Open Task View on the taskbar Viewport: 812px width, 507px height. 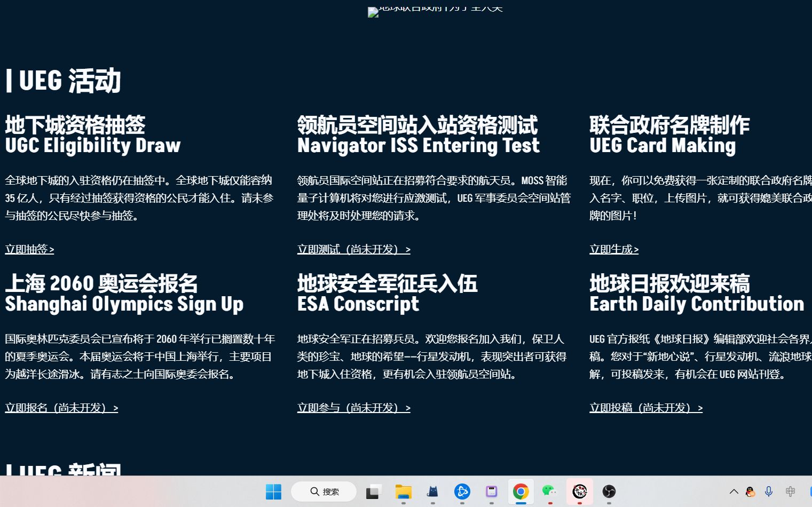(x=374, y=492)
